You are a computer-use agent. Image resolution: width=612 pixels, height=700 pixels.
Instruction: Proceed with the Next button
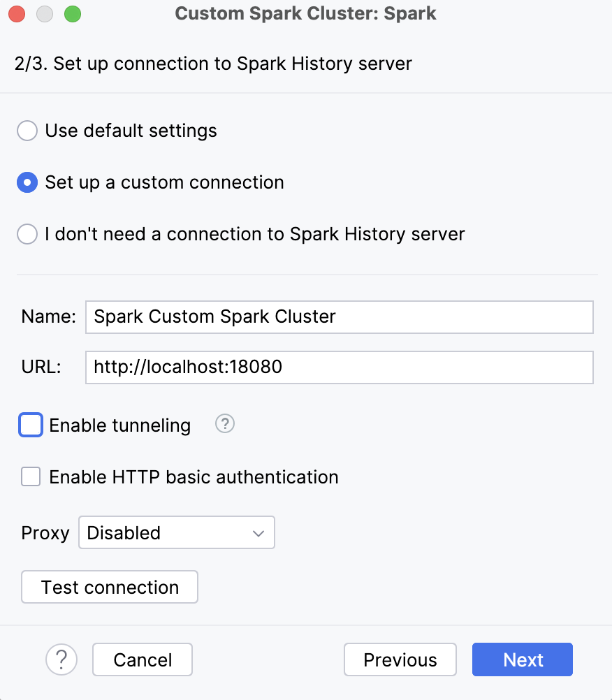click(x=522, y=659)
